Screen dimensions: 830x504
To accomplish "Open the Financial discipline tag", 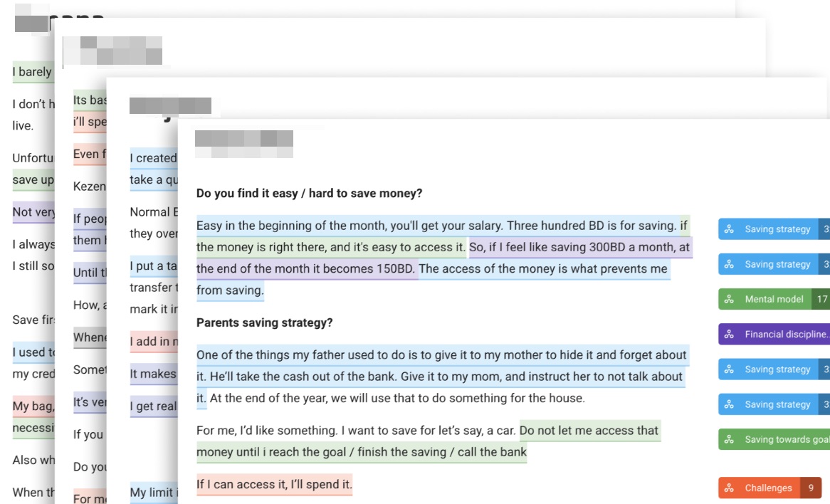I will click(x=774, y=334).
